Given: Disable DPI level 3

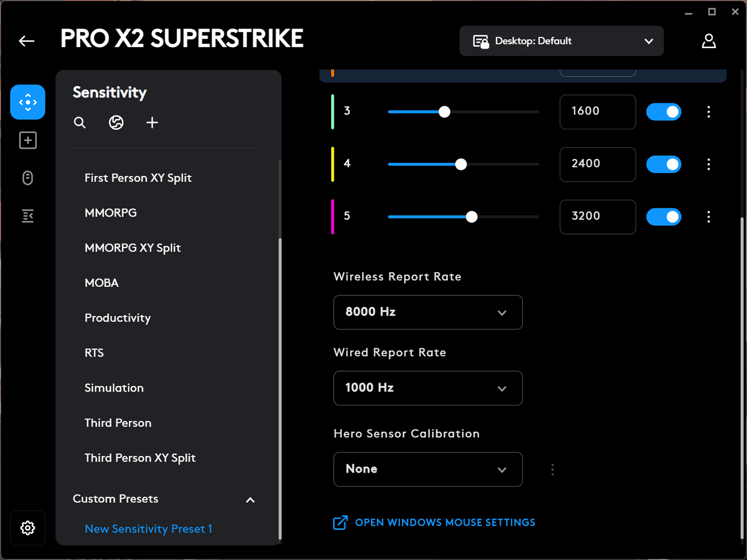Looking at the screenshot, I should 664,112.
